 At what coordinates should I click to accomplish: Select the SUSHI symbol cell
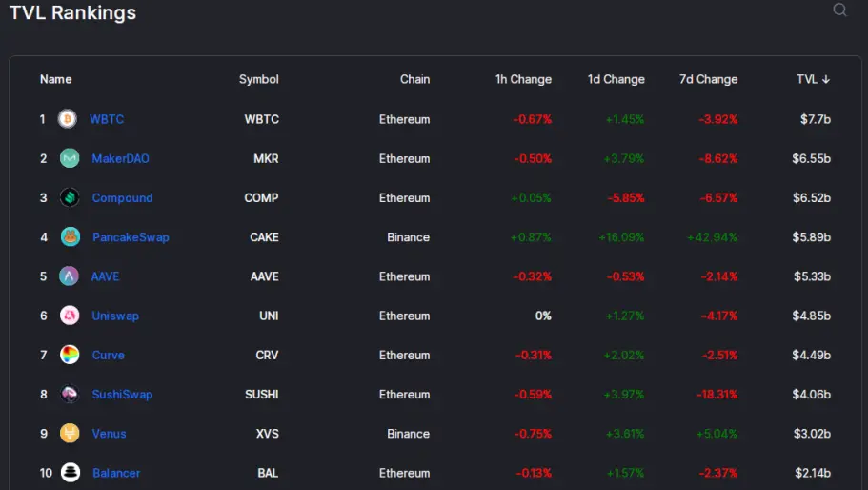click(262, 395)
